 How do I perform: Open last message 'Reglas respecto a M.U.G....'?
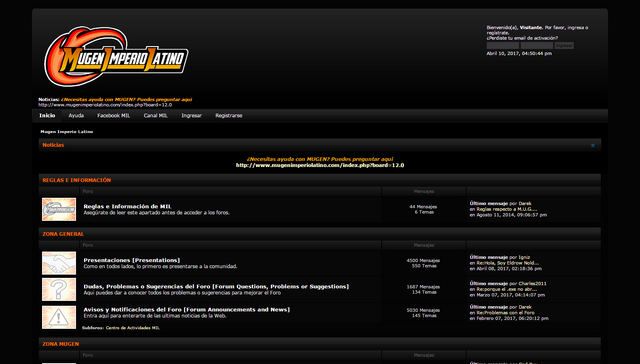point(507,209)
